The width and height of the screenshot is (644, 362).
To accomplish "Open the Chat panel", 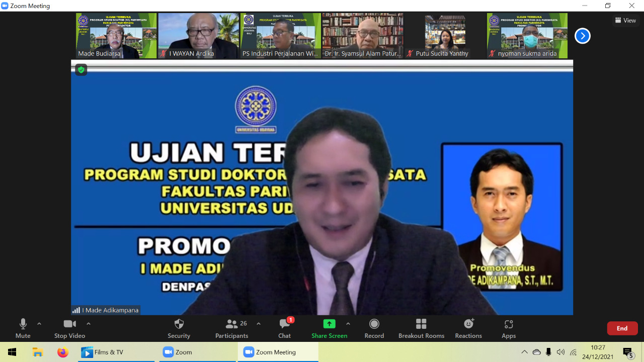I will [285, 328].
